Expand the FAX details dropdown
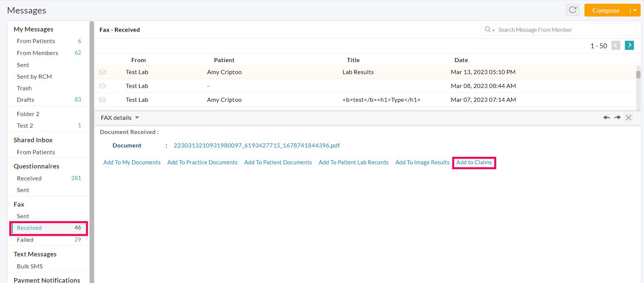 click(137, 118)
